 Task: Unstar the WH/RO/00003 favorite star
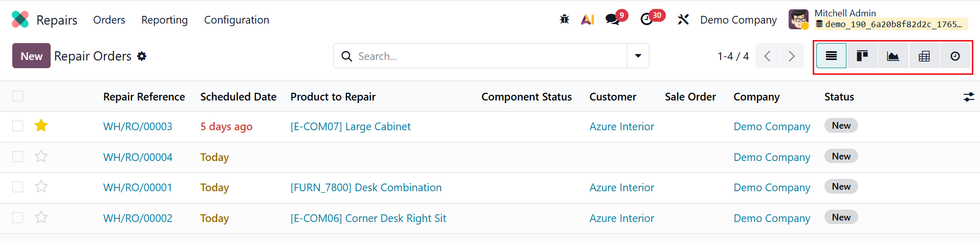[x=41, y=126]
